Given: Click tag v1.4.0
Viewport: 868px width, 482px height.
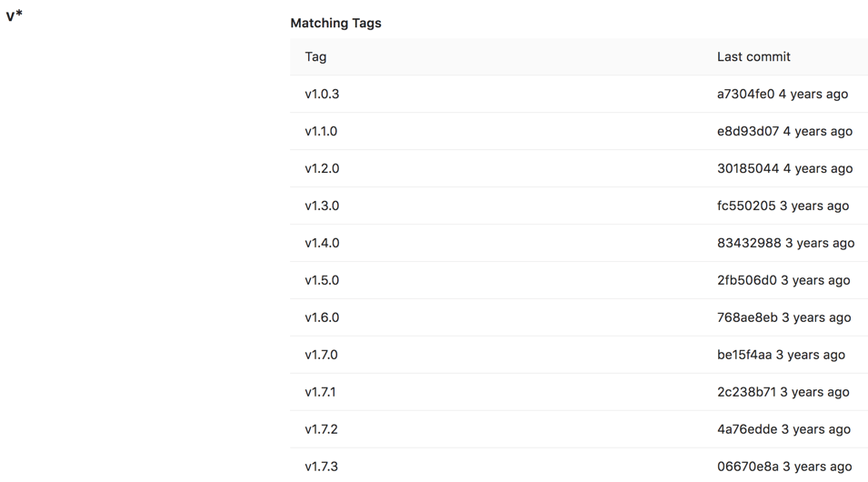Looking at the screenshot, I should tap(322, 243).
